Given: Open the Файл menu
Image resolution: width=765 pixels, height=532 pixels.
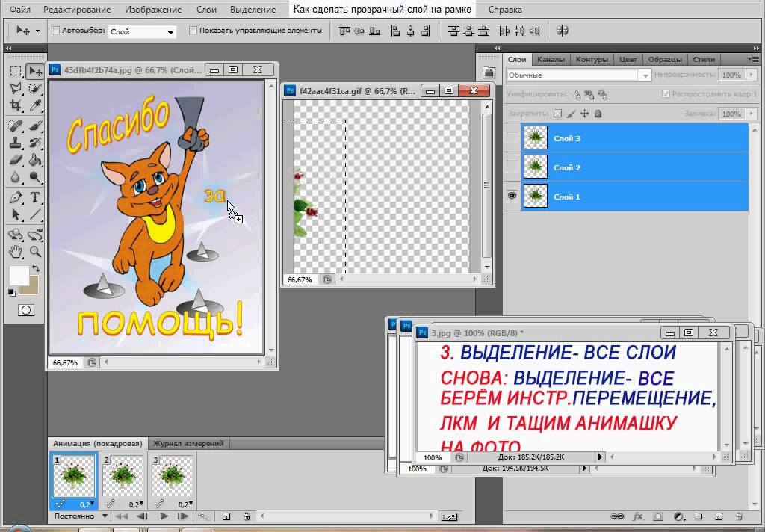Looking at the screenshot, I should 20,9.
